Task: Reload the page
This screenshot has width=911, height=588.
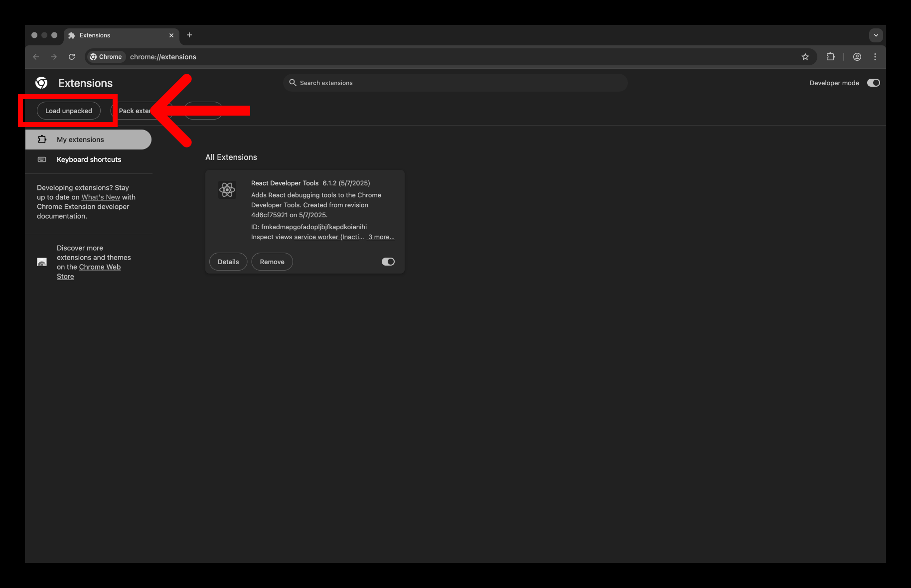Action: pos(72,57)
